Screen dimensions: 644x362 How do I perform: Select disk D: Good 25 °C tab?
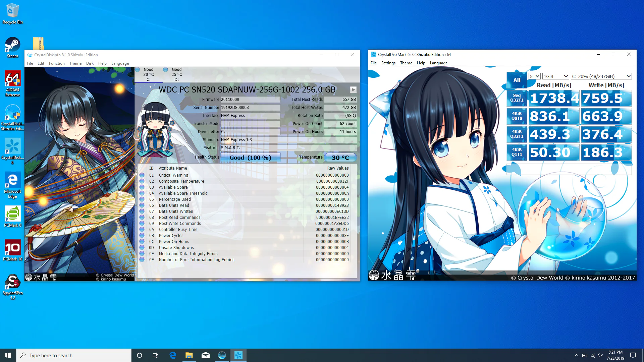point(177,74)
